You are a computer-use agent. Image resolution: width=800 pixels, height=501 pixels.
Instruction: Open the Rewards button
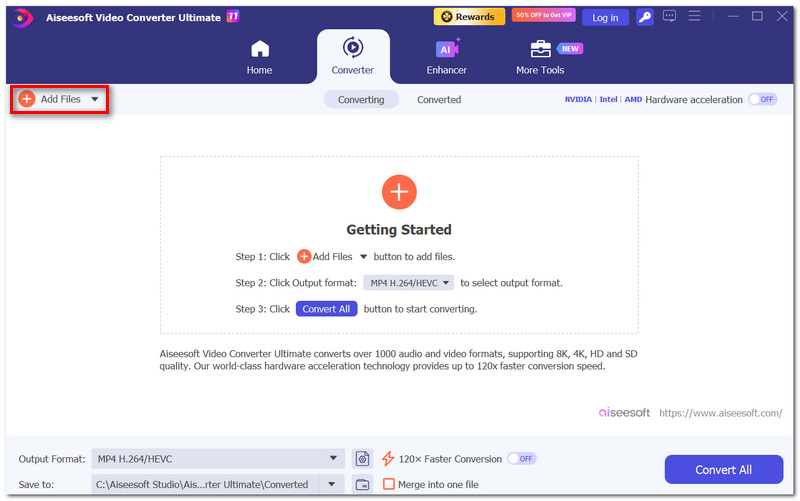(x=469, y=17)
